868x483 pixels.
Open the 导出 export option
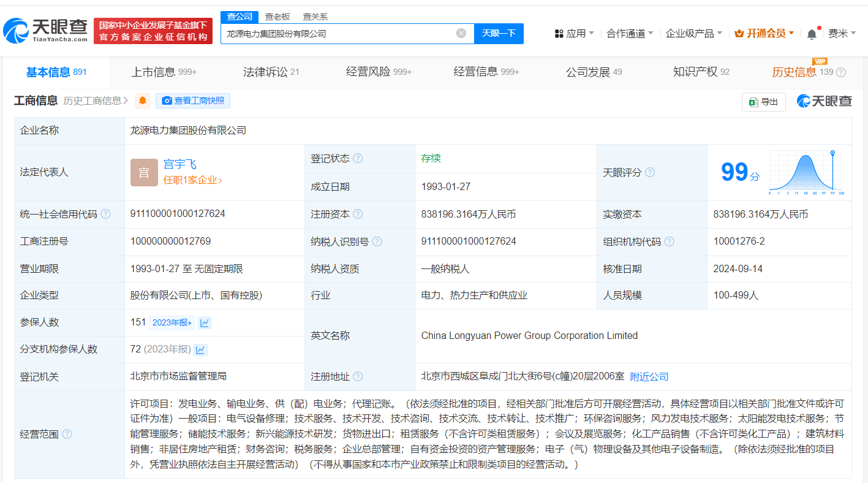click(763, 102)
